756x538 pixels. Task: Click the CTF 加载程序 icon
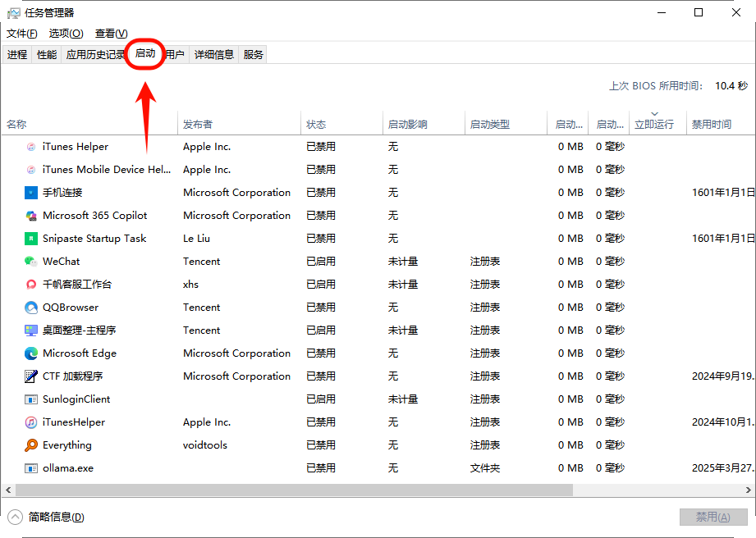(x=31, y=376)
